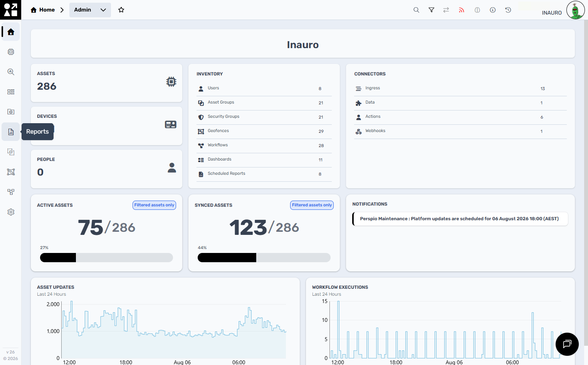Click the red live feed icon
Viewport: 588px width, 365px height.
461,10
